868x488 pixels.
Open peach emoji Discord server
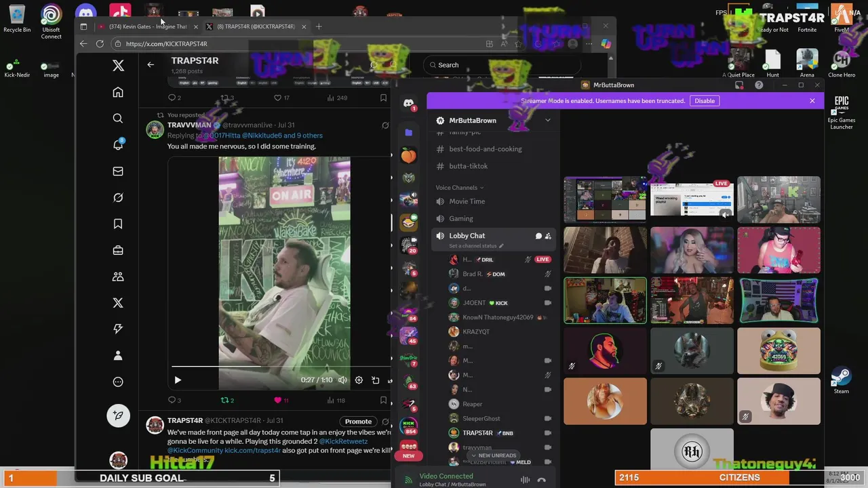click(x=408, y=156)
